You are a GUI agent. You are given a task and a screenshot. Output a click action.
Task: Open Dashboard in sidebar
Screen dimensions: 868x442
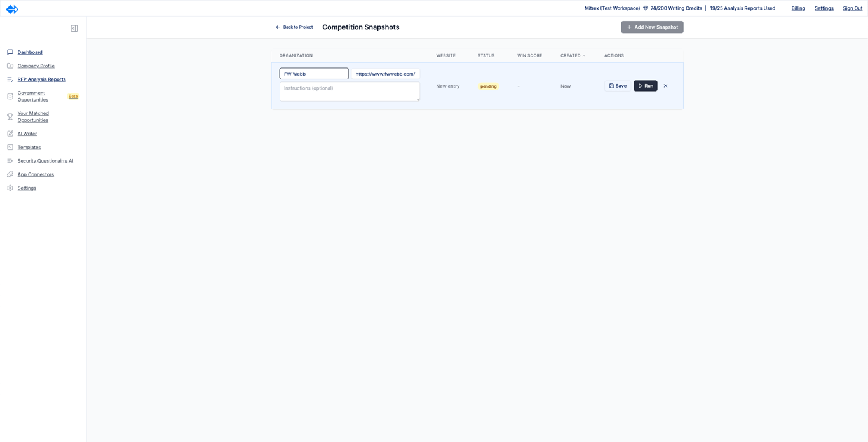tap(30, 52)
